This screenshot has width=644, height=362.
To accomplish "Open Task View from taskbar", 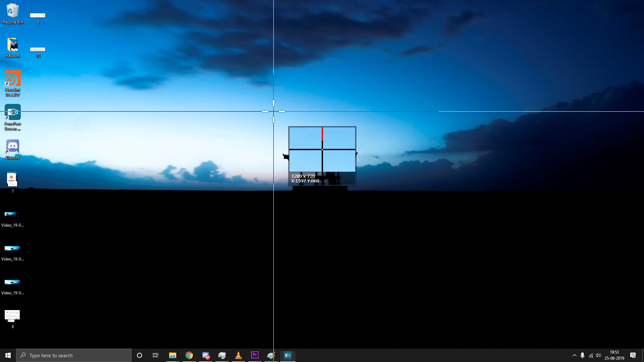I will [156, 355].
